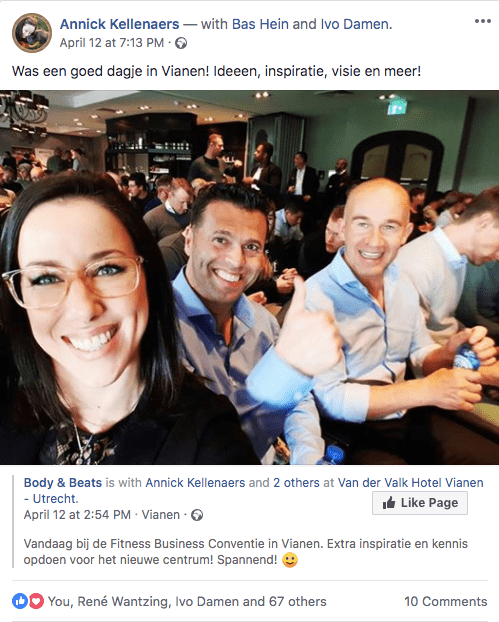Image resolution: width=499 pixels, height=622 pixels.
Task: Open Bas Hein's profile link
Action: click(260, 24)
